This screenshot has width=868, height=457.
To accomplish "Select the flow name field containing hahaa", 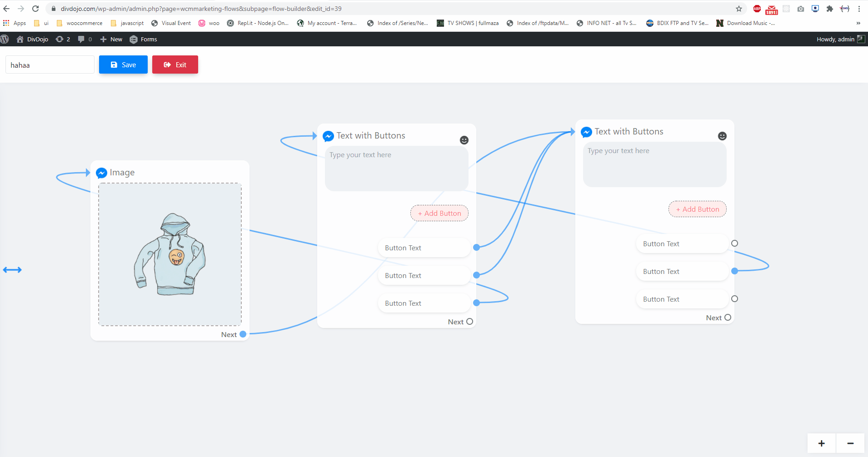I will pyautogui.click(x=50, y=65).
